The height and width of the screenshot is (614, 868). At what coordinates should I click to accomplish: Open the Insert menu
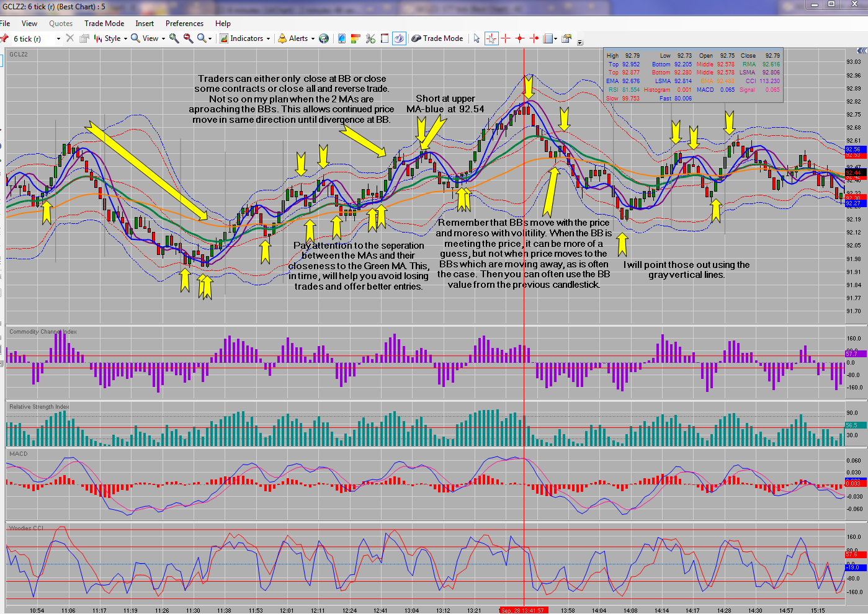point(145,24)
